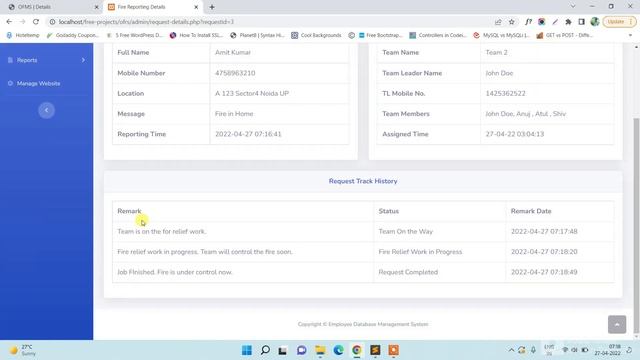Open the Planet8 Syntax bookmark

[x=258, y=36]
